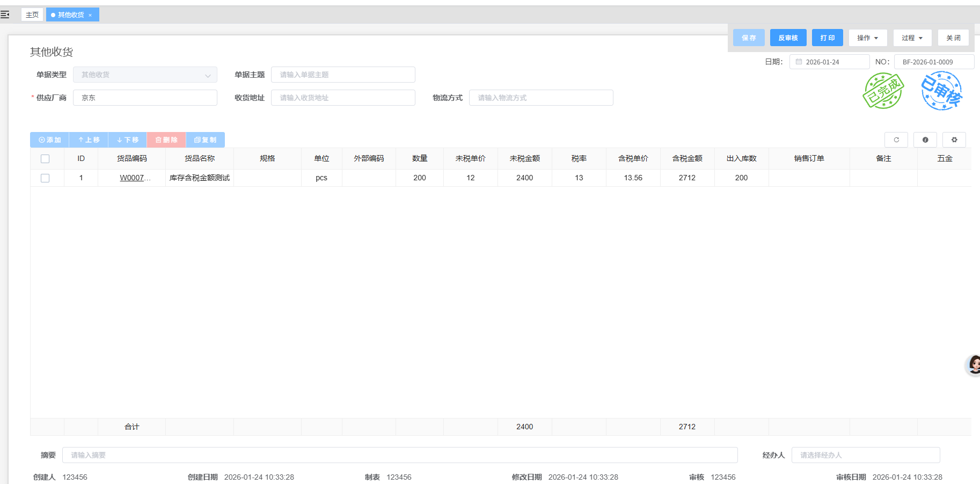Open the 操作 dropdown menu
Viewport: 980px width, 484px height.
pyautogui.click(x=867, y=38)
